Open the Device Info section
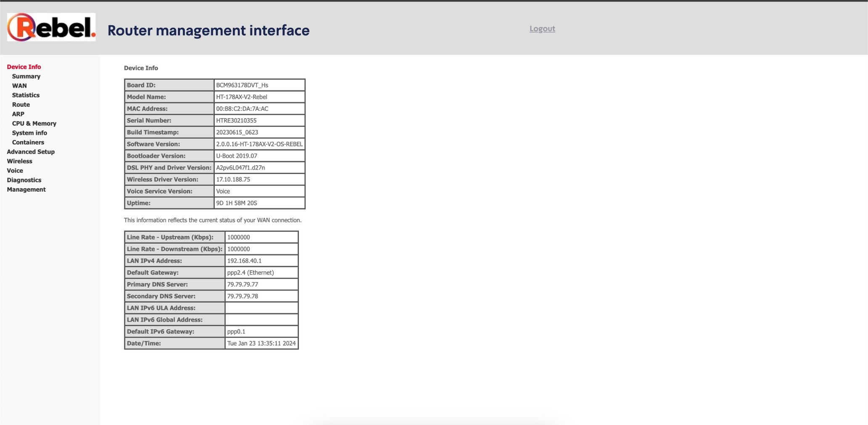Viewport: 868px width, 425px height. (x=24, y=66)
